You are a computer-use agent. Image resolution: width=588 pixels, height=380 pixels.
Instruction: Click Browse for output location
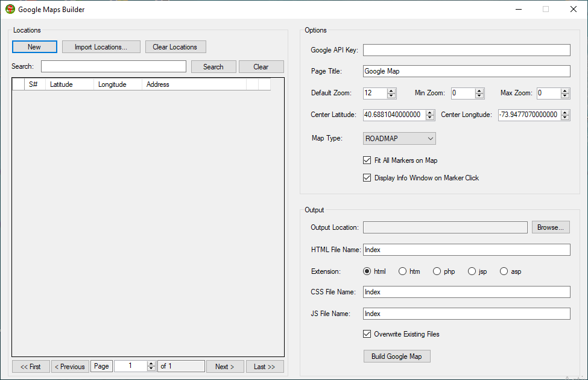[x=550, y=227]
